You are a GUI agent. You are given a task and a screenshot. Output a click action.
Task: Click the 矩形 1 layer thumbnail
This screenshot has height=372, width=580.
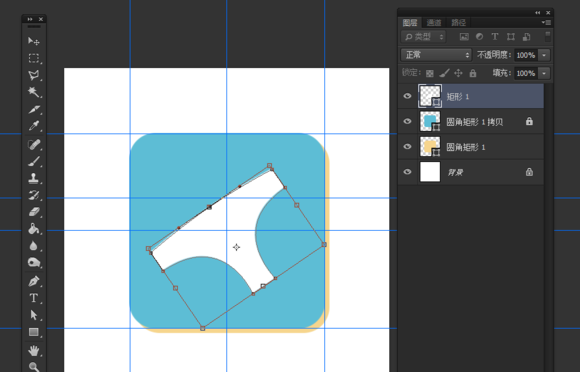tap(430, 96)
